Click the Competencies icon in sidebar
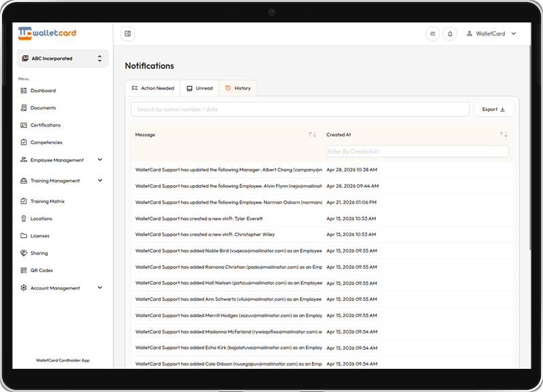 pyautogui.click(x=24, y=142)
